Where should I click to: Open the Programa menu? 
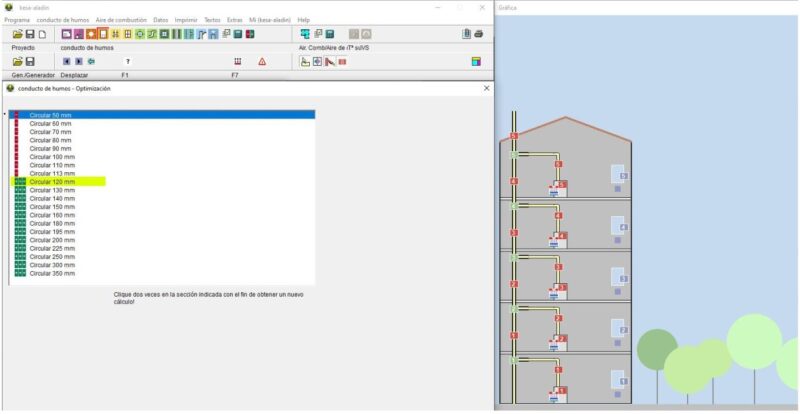point(17,19)
